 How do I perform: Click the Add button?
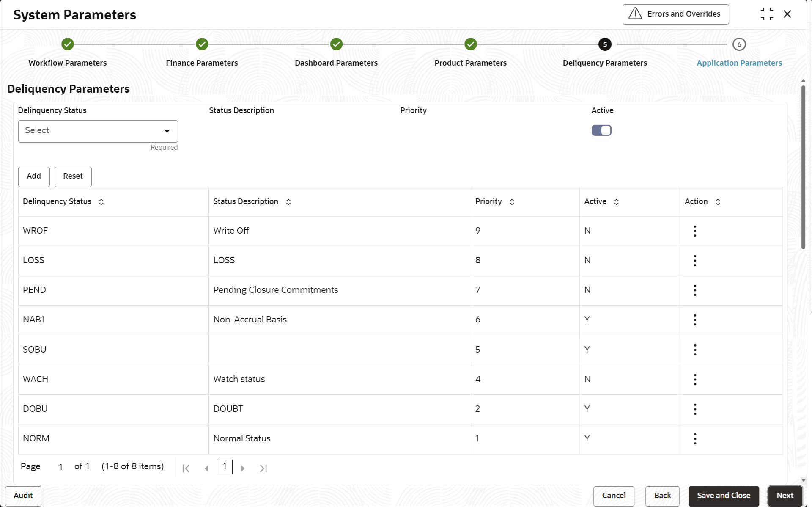click(x=34, y=176)
